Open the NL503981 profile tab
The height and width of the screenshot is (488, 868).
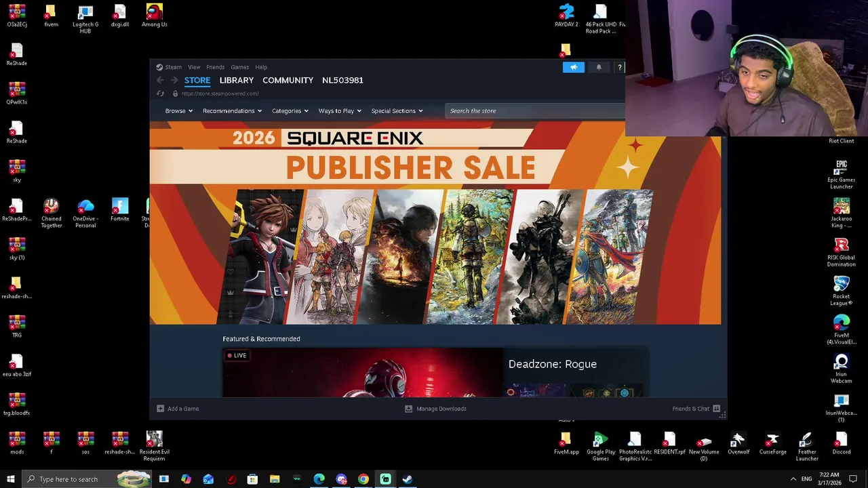click(x=342, y=80)
